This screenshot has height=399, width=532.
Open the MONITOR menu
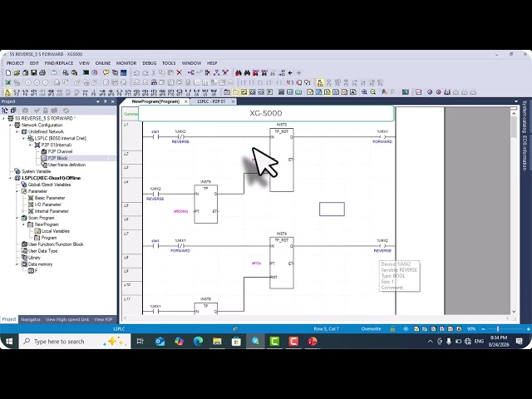[x=126, y=63]
